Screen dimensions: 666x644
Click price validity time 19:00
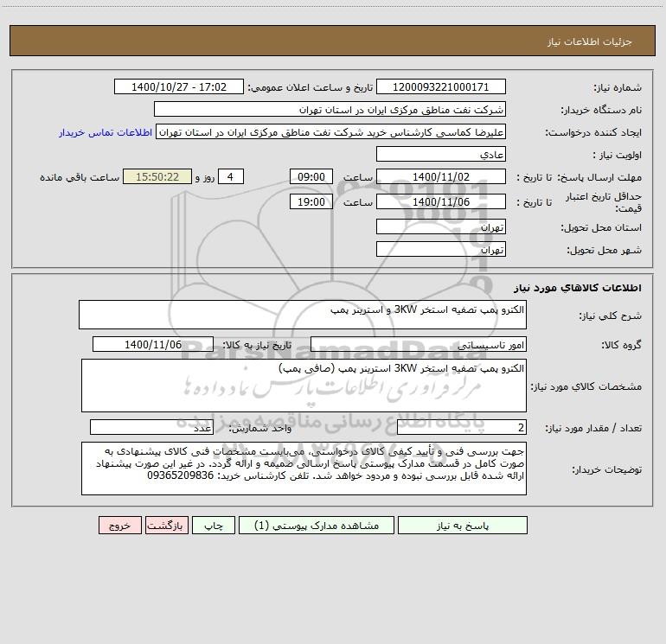(311, 201)
